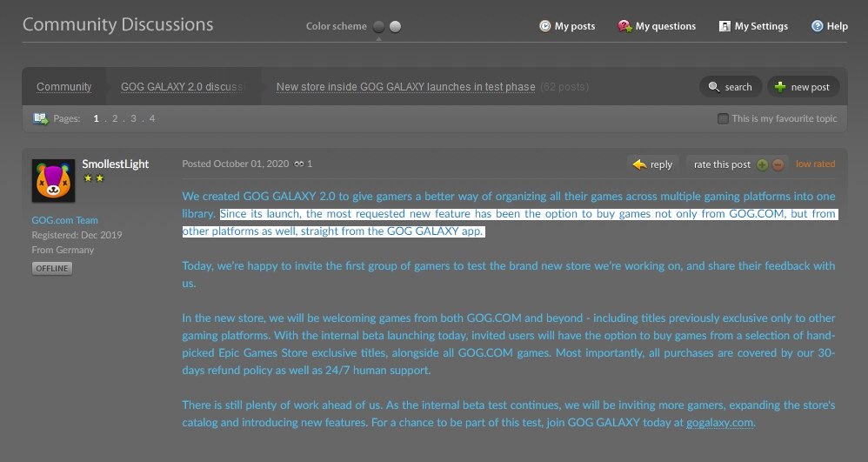Image resolution: width=868 pixels, height=462 pixels.
Task: Click Registered: Dec 2019 text
Action: pyautogui.click(x=77, y=235)
